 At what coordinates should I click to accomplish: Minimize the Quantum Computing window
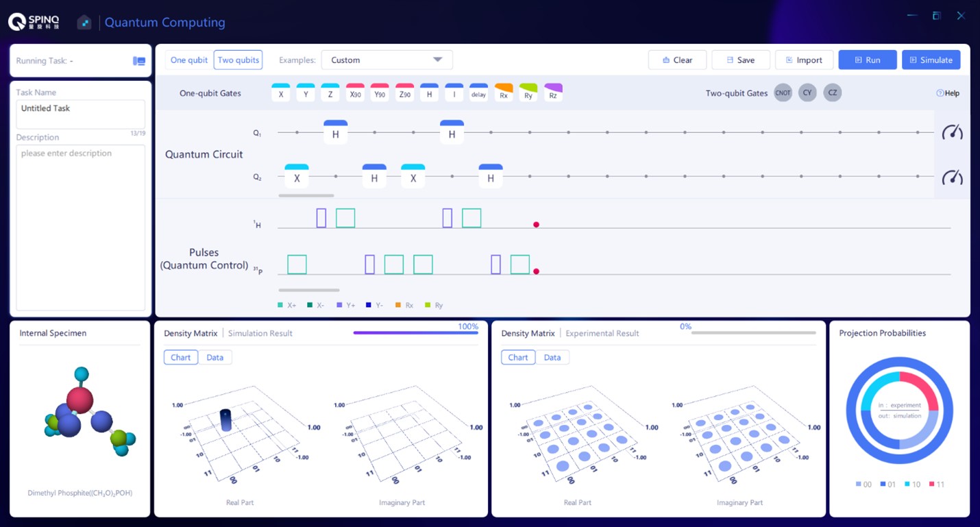(911, 15)
